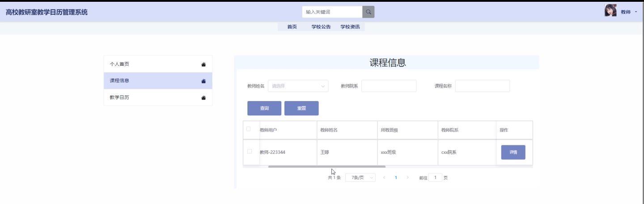Select 教学日历 in the sidebar
Viewport: 644px width, 204px height.
[x=158, y=97]
